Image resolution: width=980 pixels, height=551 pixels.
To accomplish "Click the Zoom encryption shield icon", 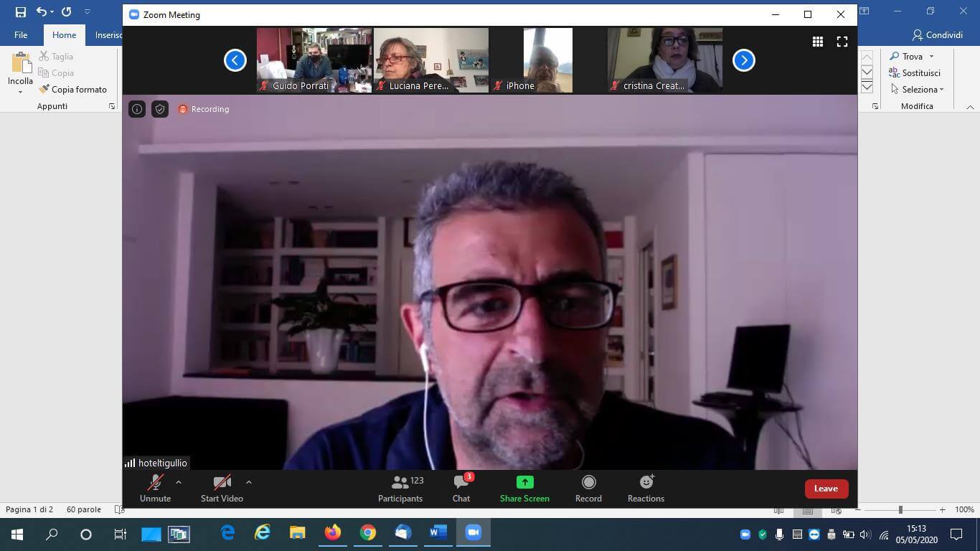I will pyautogui.click(x=160, y=109).
